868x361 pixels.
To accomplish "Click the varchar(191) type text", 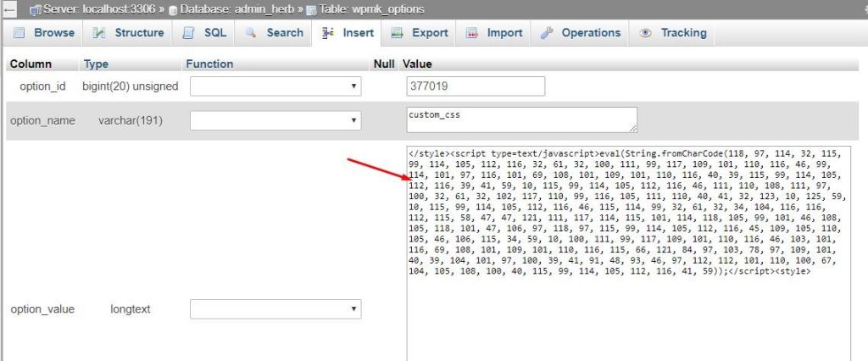I will point(130,120).
